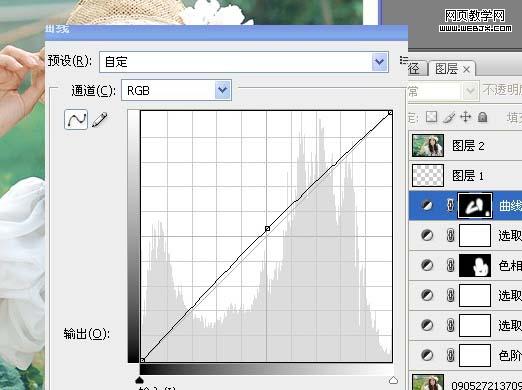Click the bottom-left curve endpoint

point(143,360)
